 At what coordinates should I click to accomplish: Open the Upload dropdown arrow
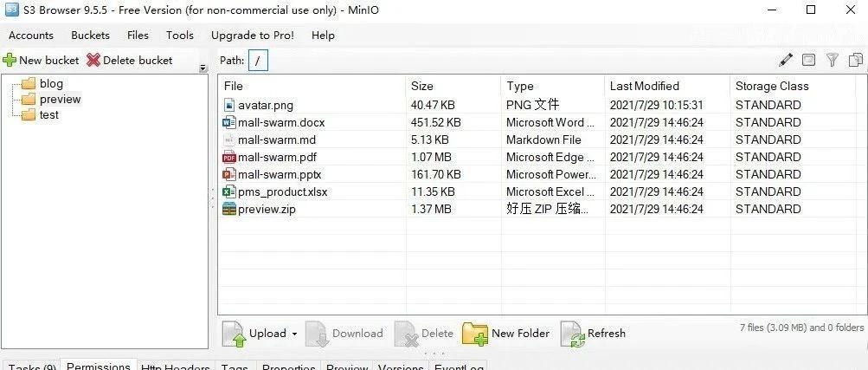tap(294, 334)
